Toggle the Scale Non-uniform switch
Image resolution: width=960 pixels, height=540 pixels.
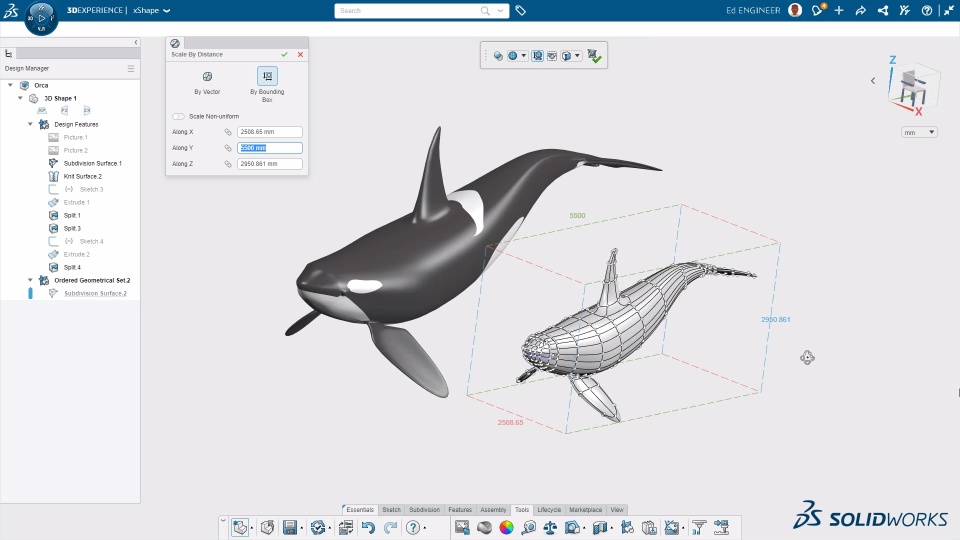tap(178, 116)
